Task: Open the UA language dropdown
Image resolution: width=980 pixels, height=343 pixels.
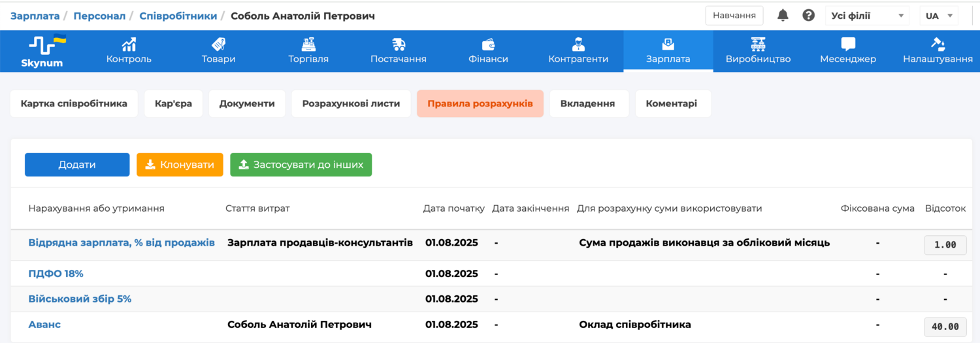Action: (x=939, y=16)
